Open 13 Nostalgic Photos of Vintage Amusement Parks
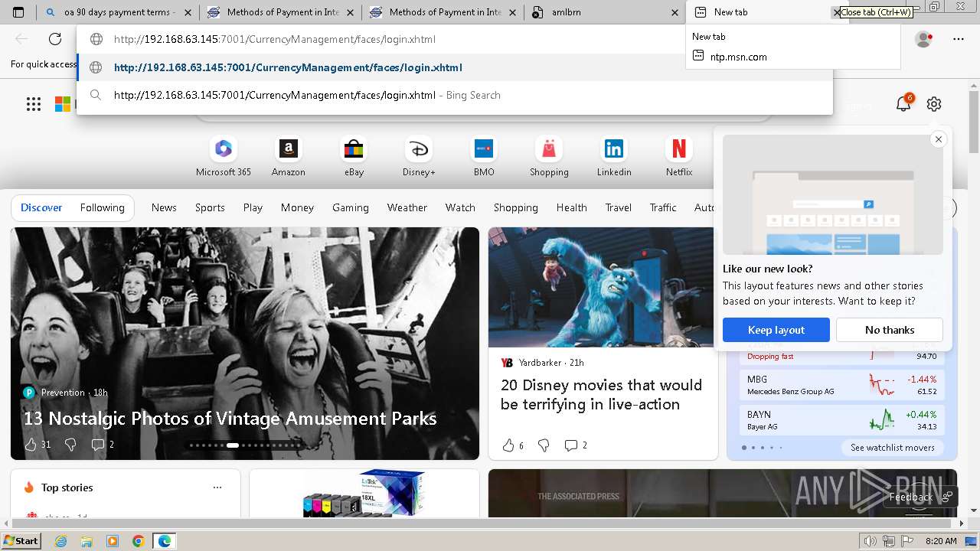 [230, 419]
